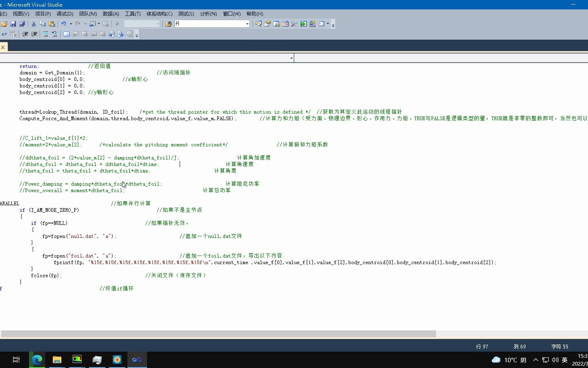
Task: Open the 测试(S) menu
Action: click(x=186, y=14)
